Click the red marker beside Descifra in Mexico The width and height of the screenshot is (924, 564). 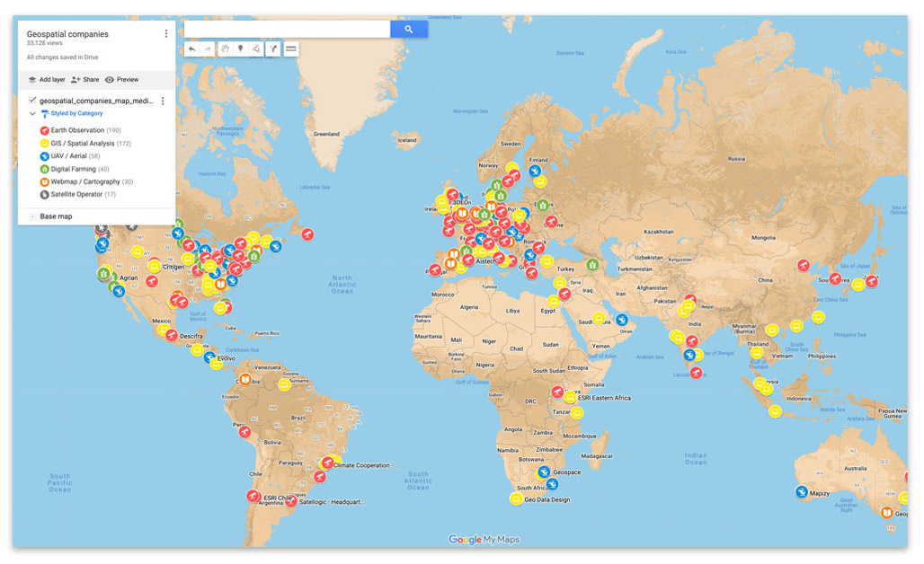coord(172,335)
